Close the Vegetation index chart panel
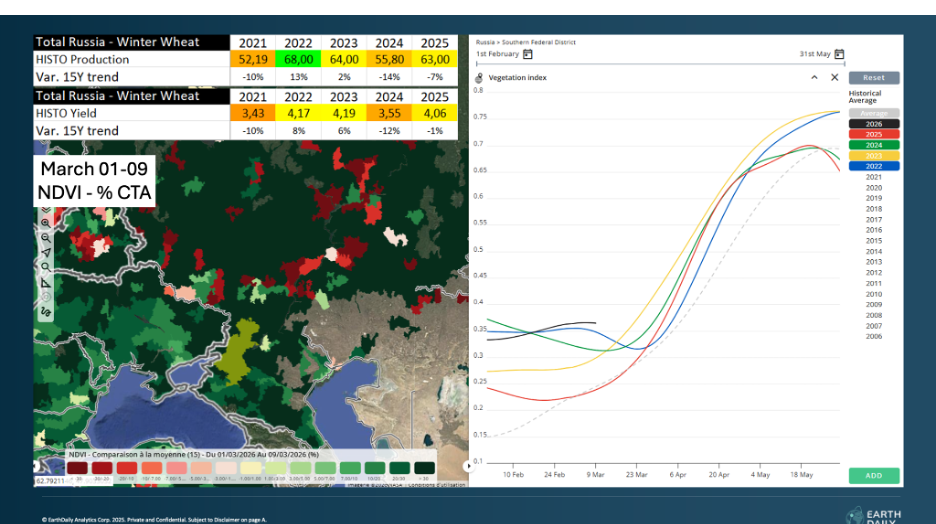The image size is (936, 524). pos(834,77)
